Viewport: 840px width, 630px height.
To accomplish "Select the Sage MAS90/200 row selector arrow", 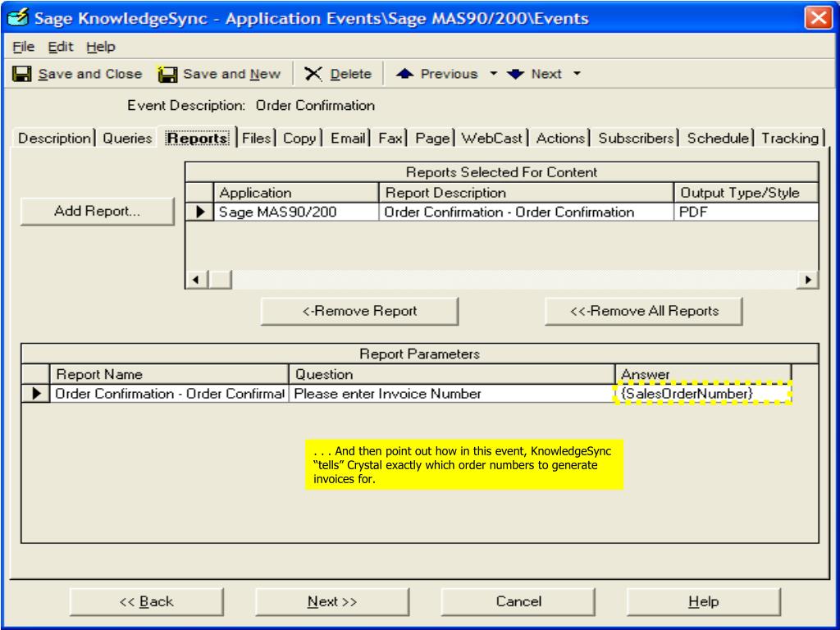I will [x=199, y=212].
